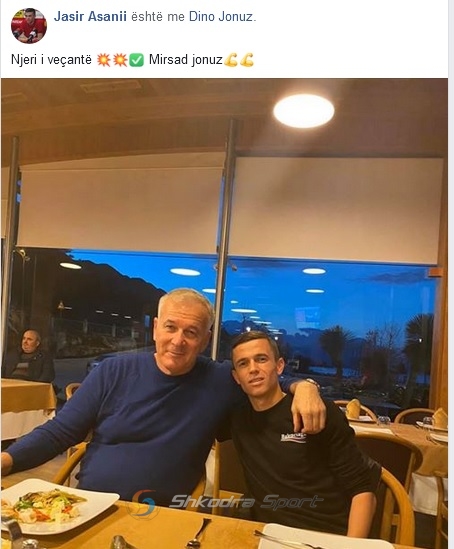Click the wristwatch on the older man's arm
The height and width of the screenshot is (549, 454).
pos(312,382)
